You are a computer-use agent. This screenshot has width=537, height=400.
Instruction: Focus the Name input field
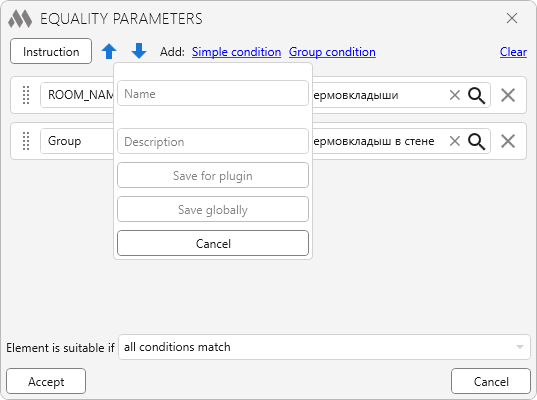click(213, 93)
